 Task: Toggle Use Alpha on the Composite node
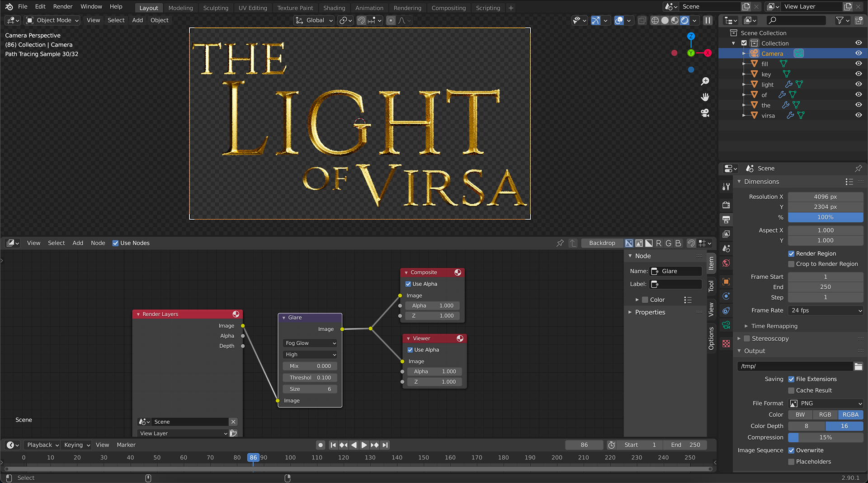[408, 284]
